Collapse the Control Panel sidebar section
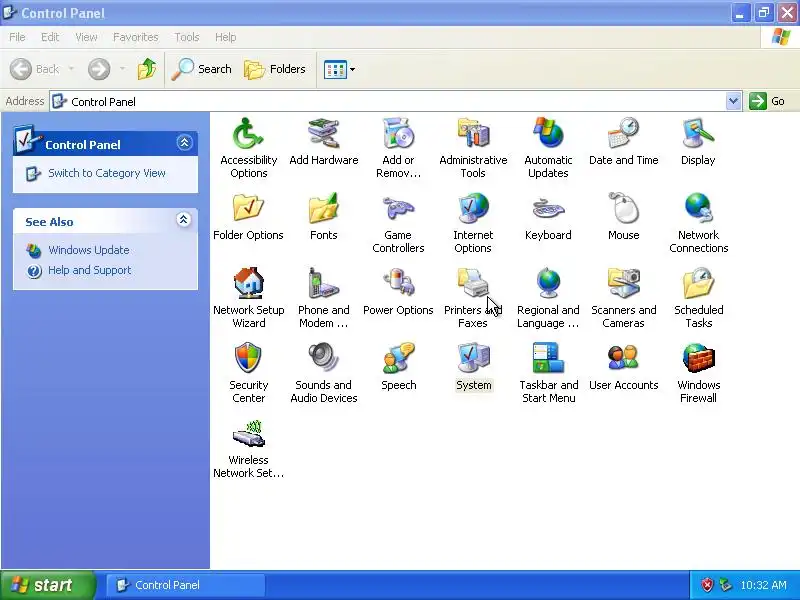 pyautogui.click(x=184, y=142)
